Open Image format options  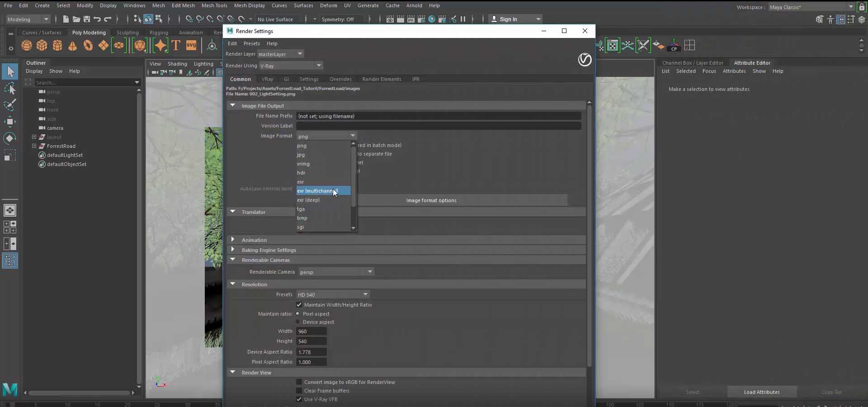pyautogui.click(x=431, y=200)
